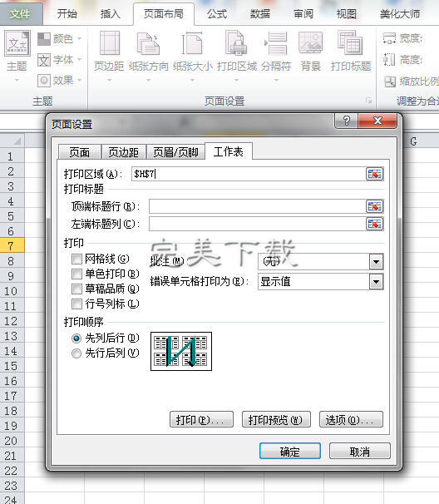The height and width of the screenshot is (504, 439).
Task: Open the 数据 ribbon tab
Action: tap(260, 14)
